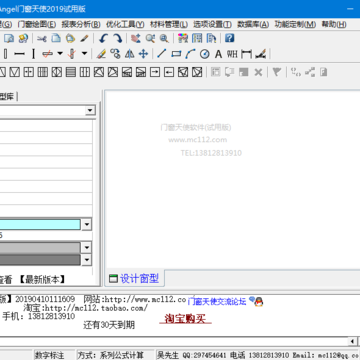Select the dimension measure tool
The height and width of the screenshot is (360, 360).
[246, 54]
